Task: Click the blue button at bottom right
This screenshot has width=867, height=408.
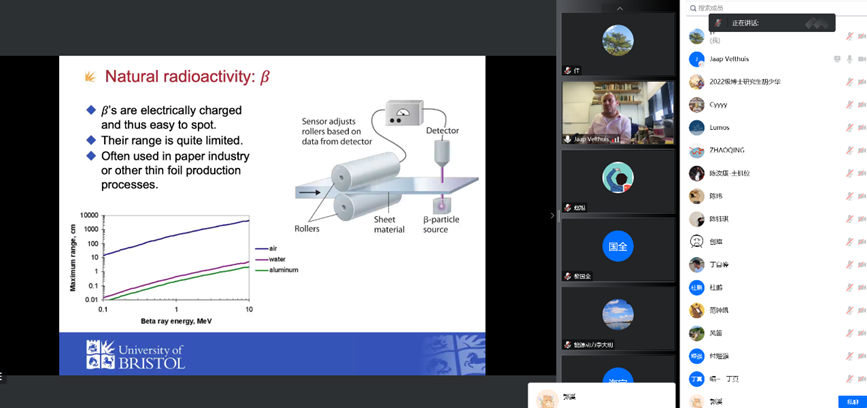Action: pyautogui.click(x=851, y=401)
